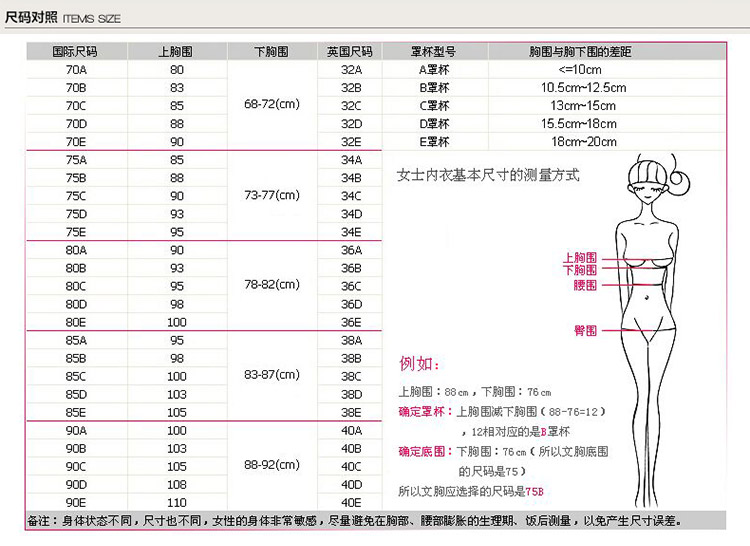Click the 88-92(cm) underbust range cell
Image resolution: width=750 pixels, height=546 pixels.
click(x=272, y=465)
